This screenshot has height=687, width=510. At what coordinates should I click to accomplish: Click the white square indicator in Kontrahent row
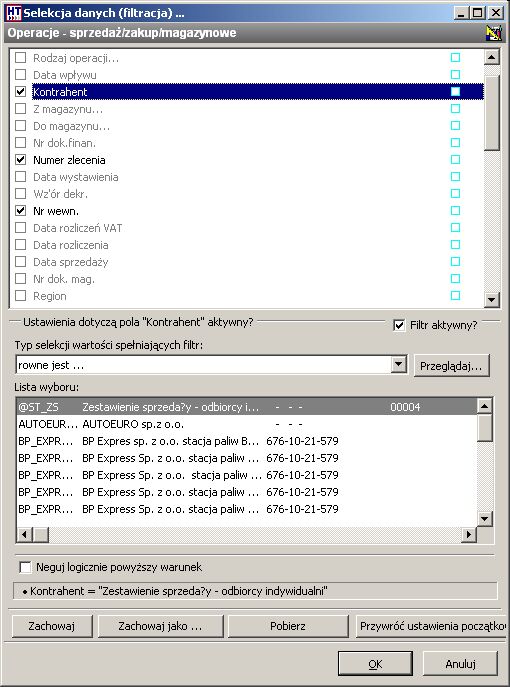[455, 92]
